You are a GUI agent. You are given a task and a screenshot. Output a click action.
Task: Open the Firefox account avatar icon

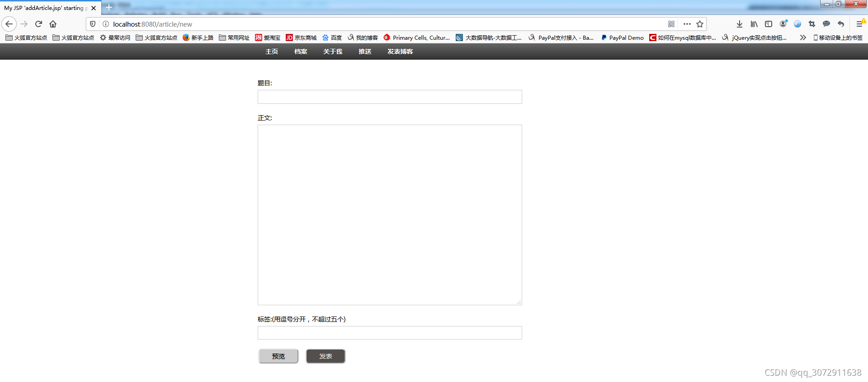[783, 24]
